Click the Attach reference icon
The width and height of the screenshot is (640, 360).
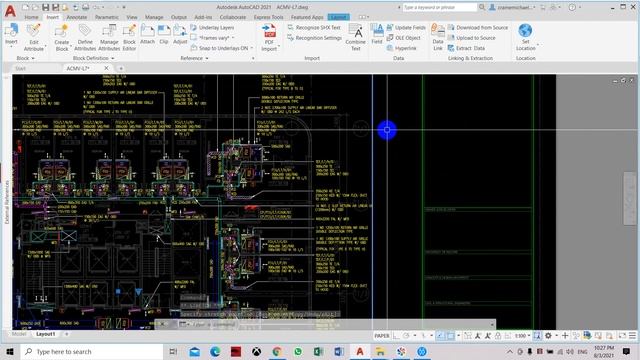(147, 31)
